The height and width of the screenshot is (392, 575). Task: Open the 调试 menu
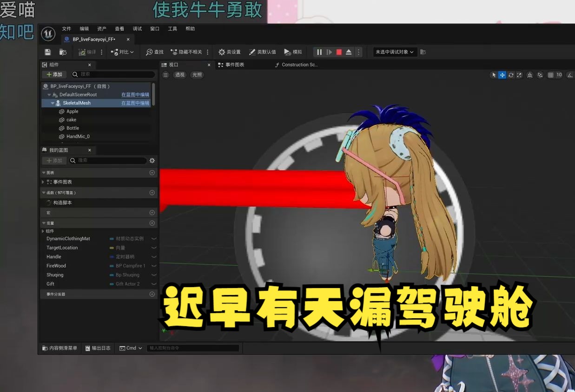click(137, 29)
